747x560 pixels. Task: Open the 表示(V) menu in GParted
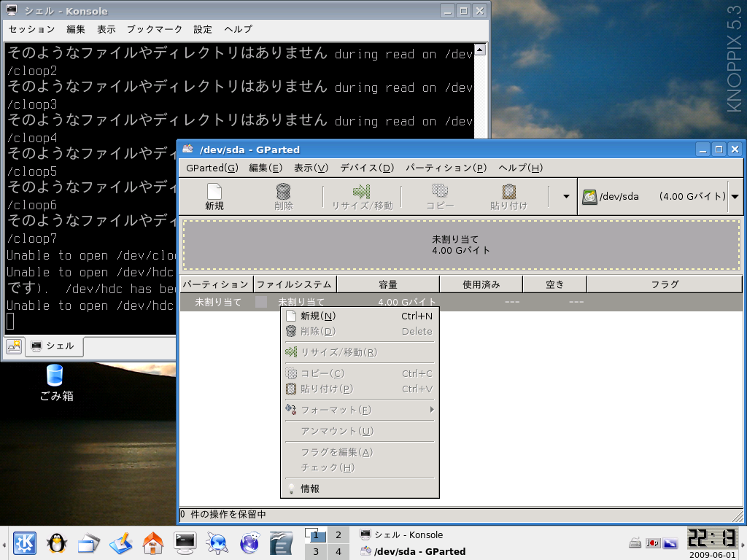[x=311, y=168]
